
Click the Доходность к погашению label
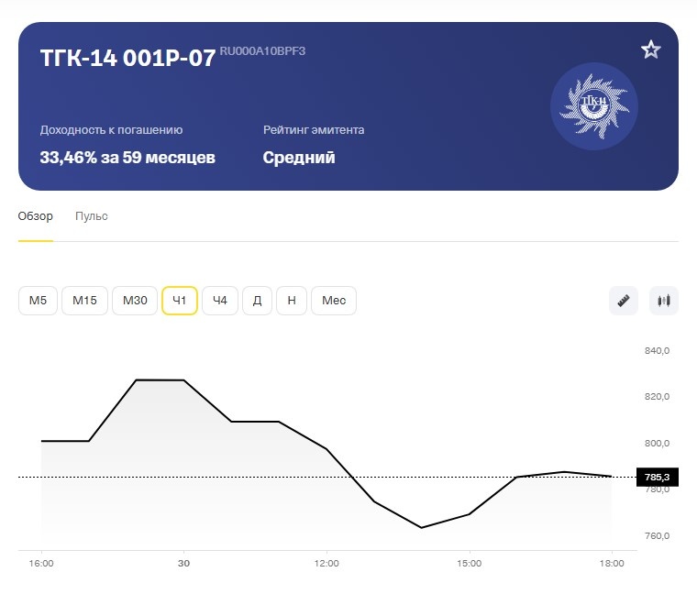pyautogui.click(x=111, y=130)
